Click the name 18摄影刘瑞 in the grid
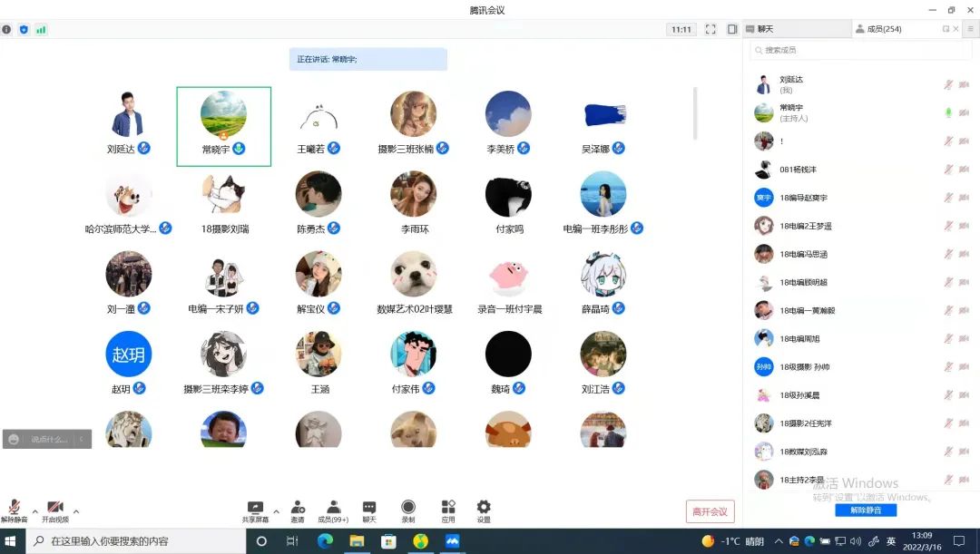 [x=225, y=228]
